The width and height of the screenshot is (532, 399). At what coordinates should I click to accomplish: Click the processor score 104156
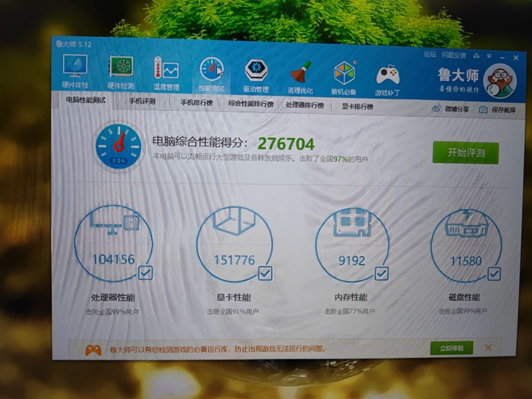[x=114, y=259]
